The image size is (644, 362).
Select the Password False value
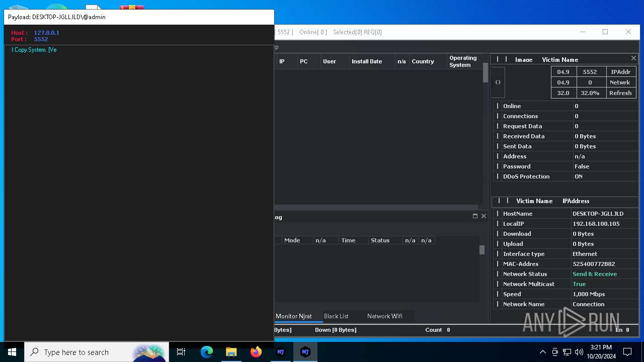pyautogui.click(x=582, y=166)
